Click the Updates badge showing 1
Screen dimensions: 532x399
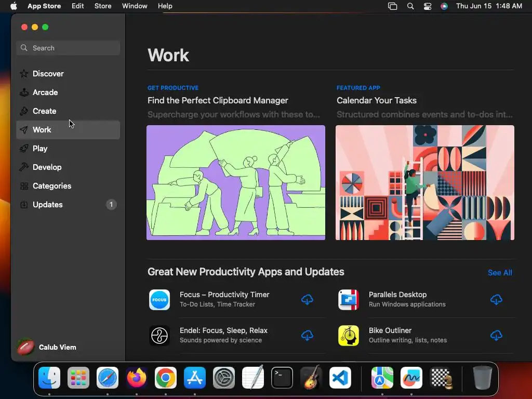pyautogui.click(x=111, y=205)
